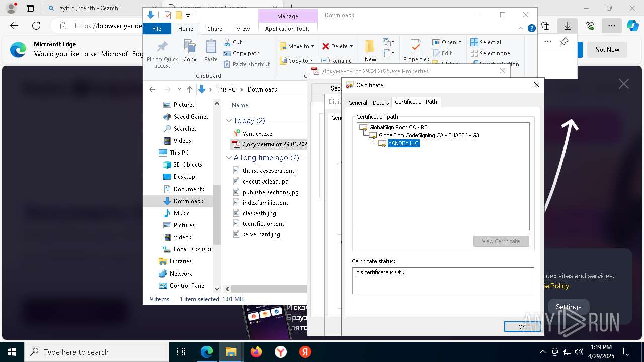Click Paste shortcut in ribbon

point(247,64)
